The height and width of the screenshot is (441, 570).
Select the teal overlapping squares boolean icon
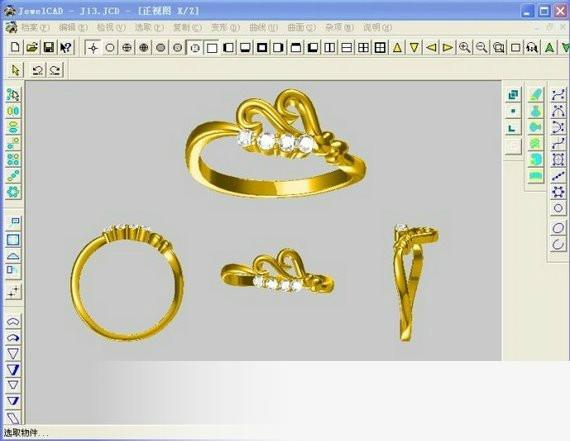(513, 95)
